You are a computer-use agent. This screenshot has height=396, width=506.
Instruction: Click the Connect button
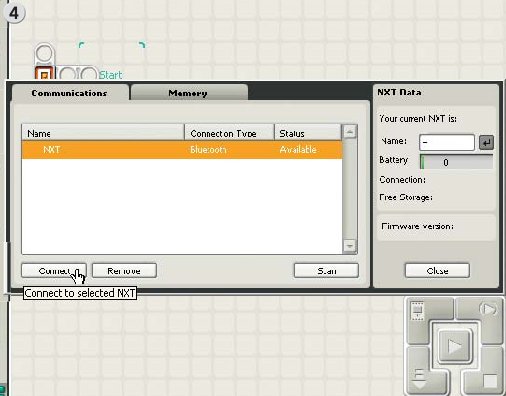(x=54, y=270)
